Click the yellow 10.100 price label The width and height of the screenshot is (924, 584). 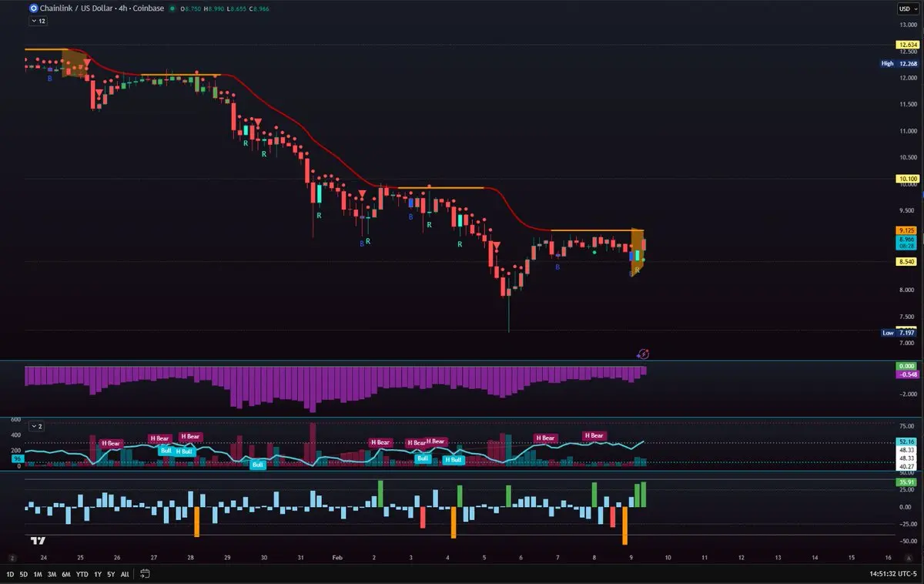pyautogui.click(x=909, y=179)
